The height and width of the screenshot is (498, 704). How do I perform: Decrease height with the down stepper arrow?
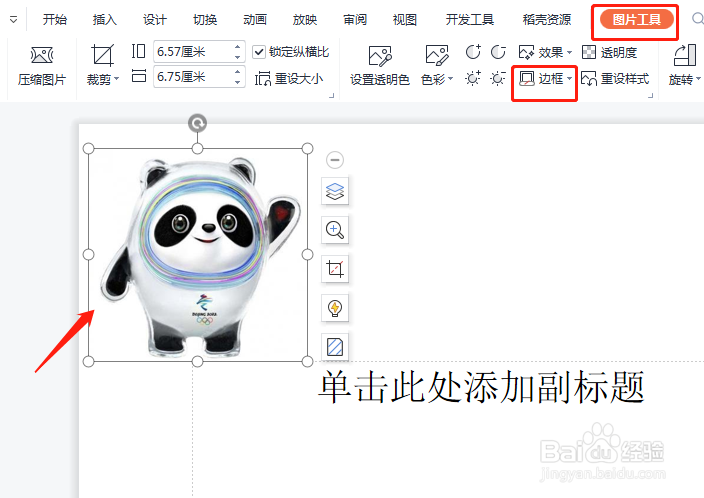tap(238, 57)
